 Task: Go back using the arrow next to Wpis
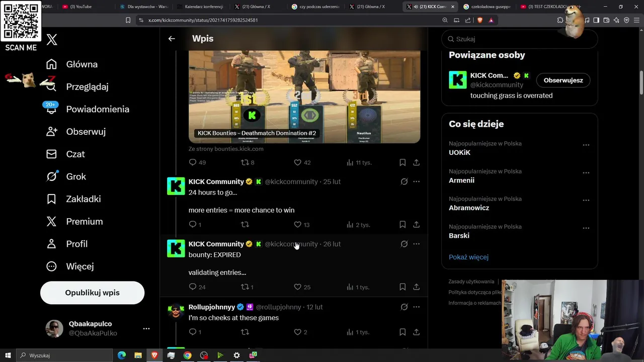[172, 39]
